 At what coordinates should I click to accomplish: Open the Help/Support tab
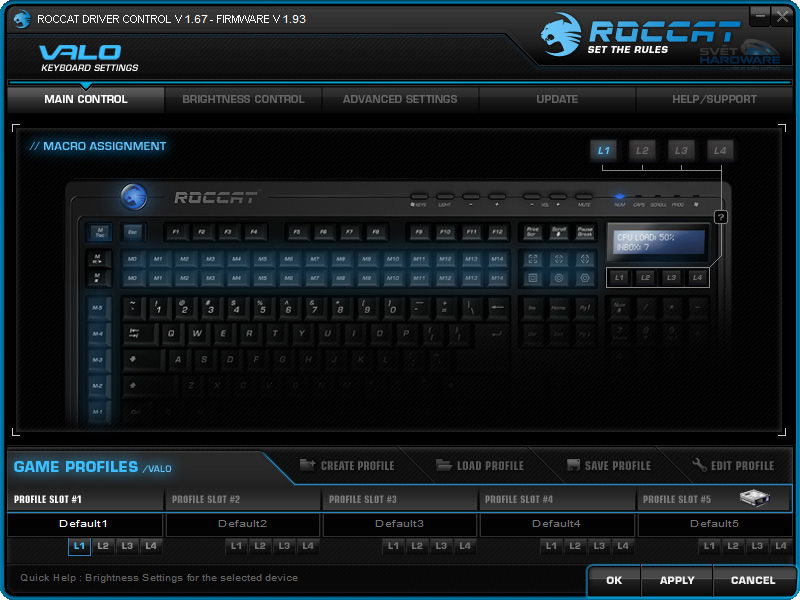[714, 99]
